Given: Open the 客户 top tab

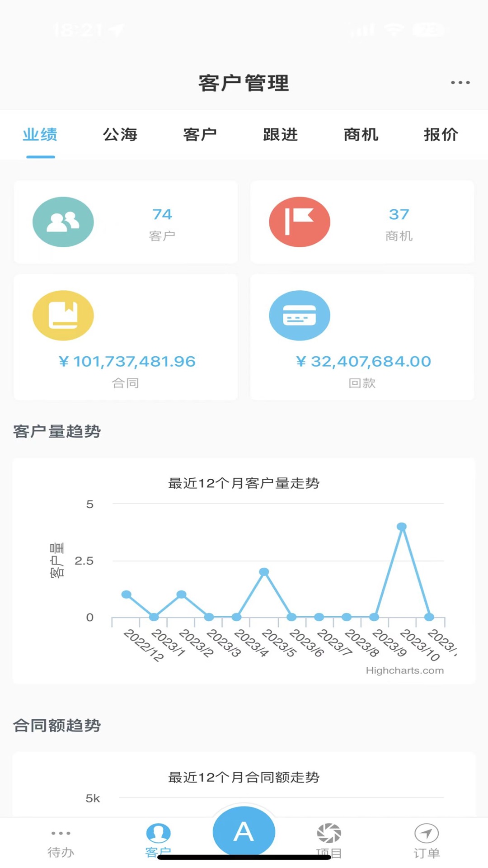Looking at the screenshot, I should click(200, 135).
